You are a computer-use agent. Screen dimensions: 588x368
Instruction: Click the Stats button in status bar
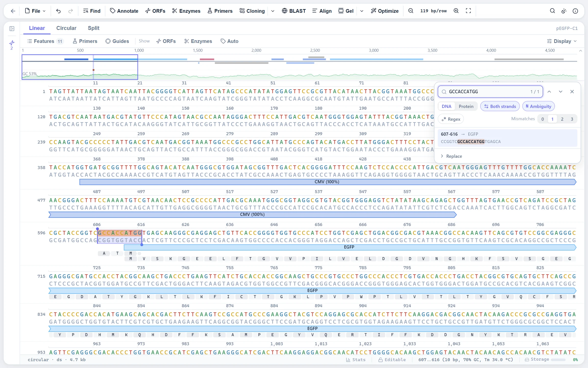pos(356,360)
